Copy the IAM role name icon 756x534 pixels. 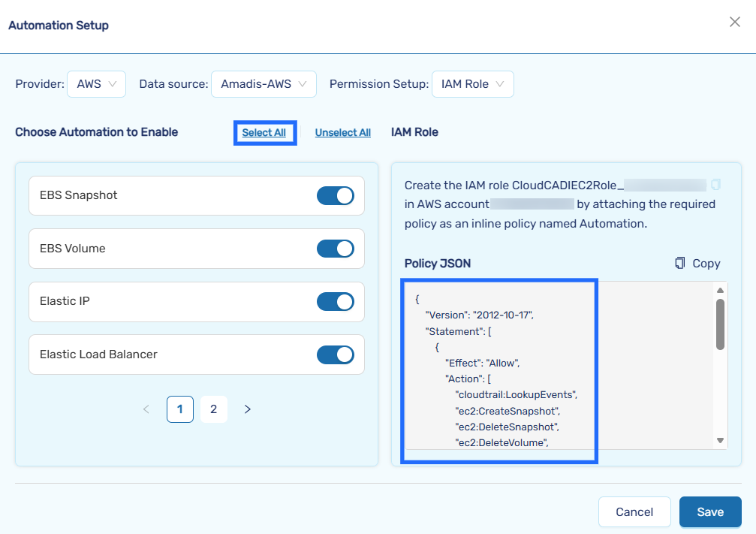pos(715,184)
